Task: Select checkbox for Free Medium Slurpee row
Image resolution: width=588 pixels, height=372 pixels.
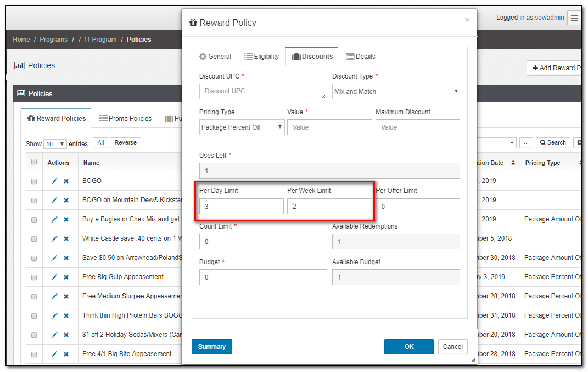Action: [34, 296]
